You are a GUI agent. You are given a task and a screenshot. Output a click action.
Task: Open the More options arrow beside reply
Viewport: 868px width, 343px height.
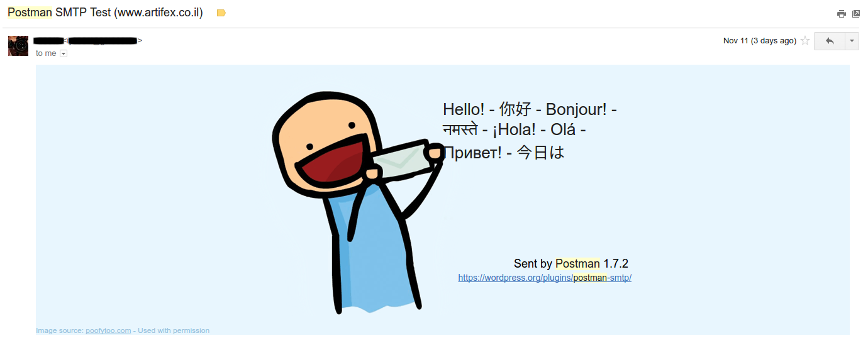click(x=852, y=41)
